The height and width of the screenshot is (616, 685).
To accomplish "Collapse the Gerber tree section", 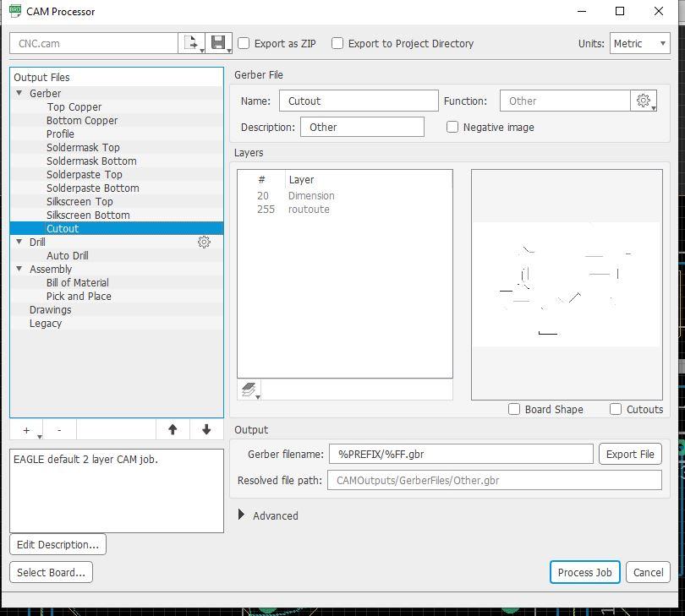I will tap(19, 93).
